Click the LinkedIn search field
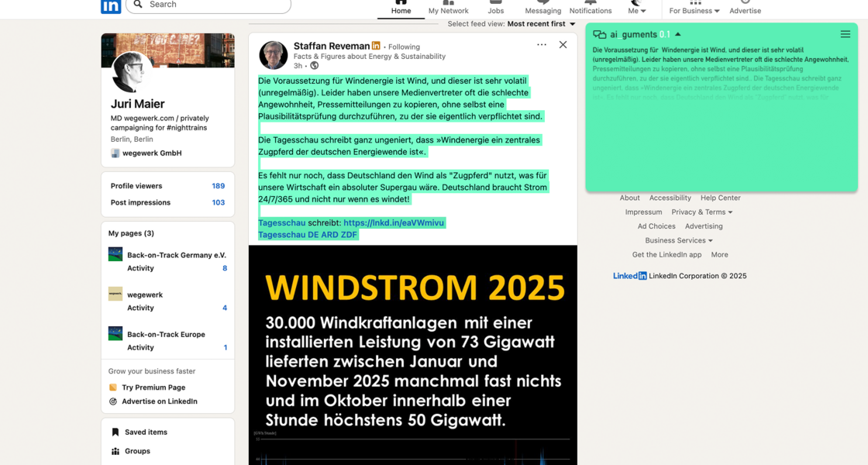 tap(209, 5)
